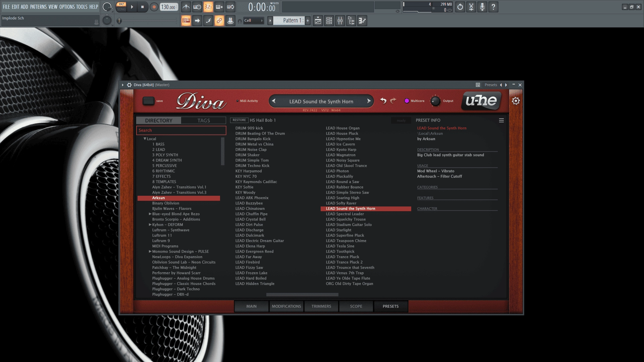This screenshot has height=362, width=644.
Task: Open the Cell snap dropdown
Action: click(253, 20)
